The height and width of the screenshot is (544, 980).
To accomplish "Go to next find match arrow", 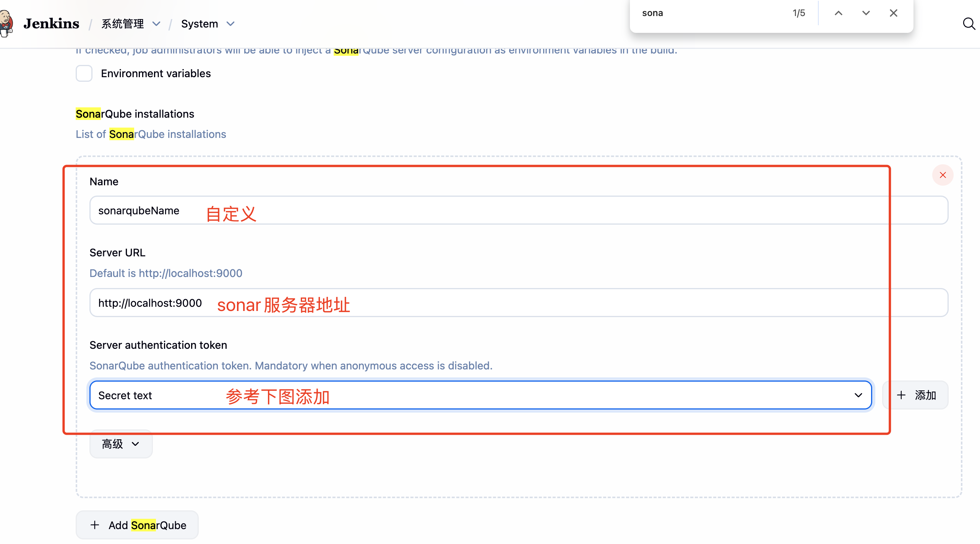I will (866, 13).
